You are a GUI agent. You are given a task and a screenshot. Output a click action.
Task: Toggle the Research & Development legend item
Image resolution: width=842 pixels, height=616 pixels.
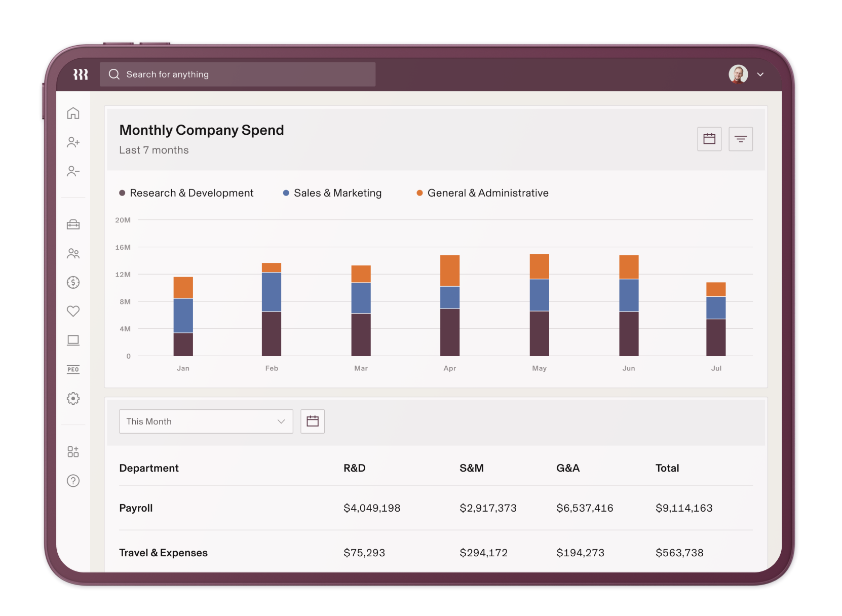tap(186, 192)
